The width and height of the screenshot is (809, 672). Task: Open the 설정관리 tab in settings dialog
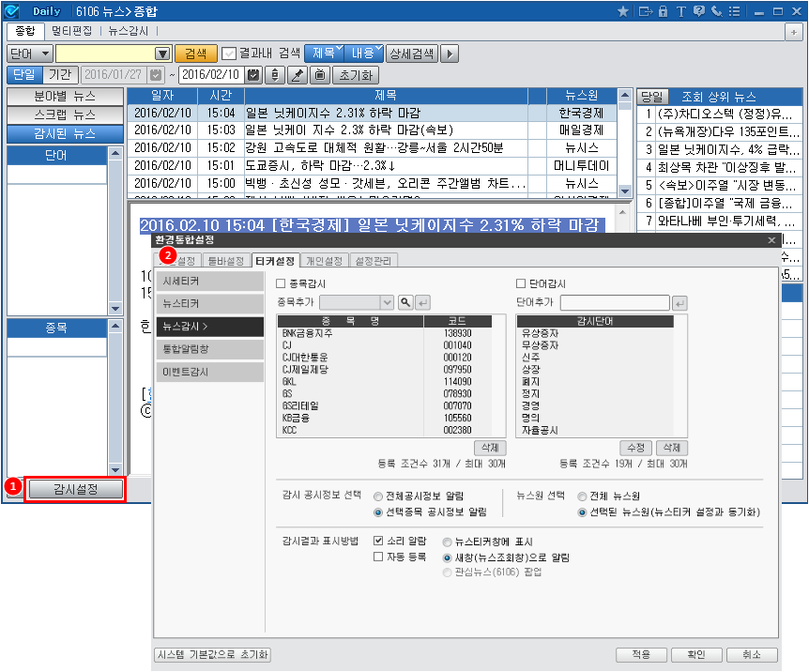point(373,261)
